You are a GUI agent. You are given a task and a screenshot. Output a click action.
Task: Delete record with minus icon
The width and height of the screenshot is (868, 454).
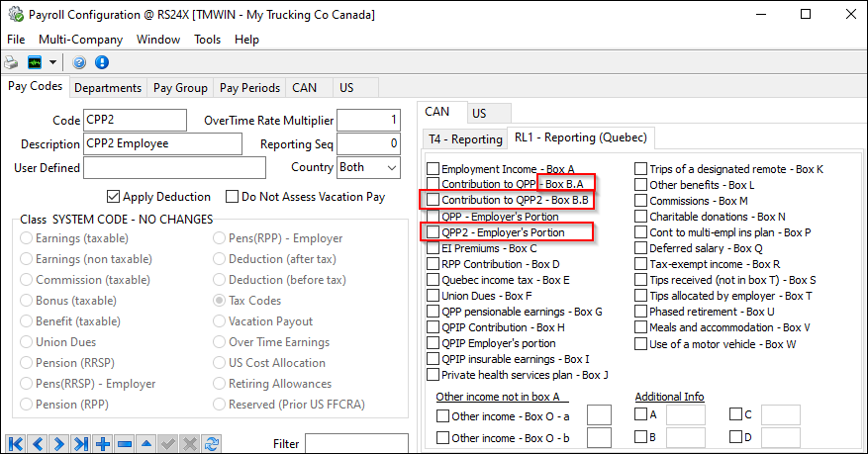click(x=125, y=444)
